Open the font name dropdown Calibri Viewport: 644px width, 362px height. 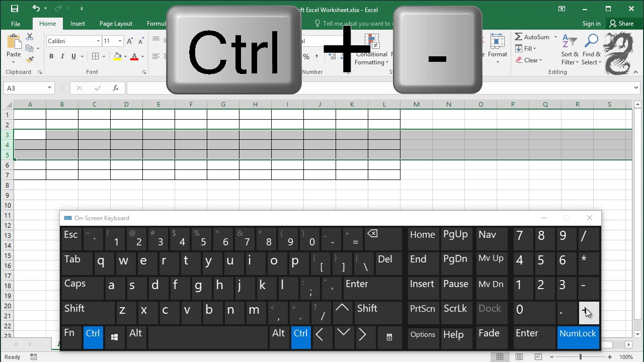(x=98, y=41)
